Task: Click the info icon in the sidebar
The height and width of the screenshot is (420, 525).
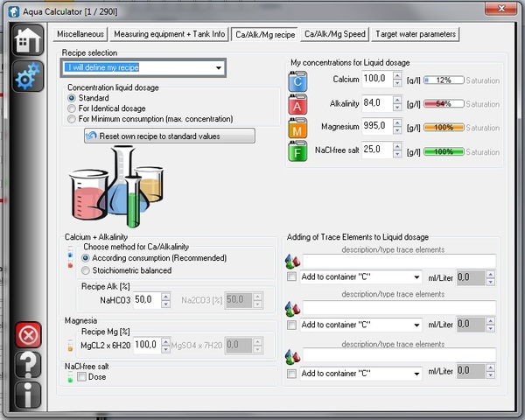Action: coord(27,395)
